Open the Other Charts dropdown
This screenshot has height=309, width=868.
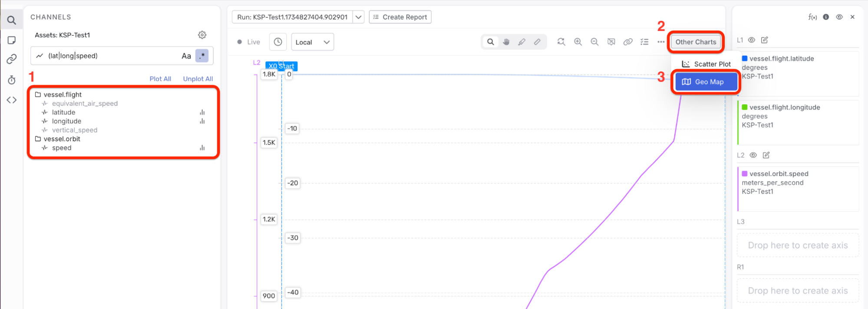pos(696,42)
